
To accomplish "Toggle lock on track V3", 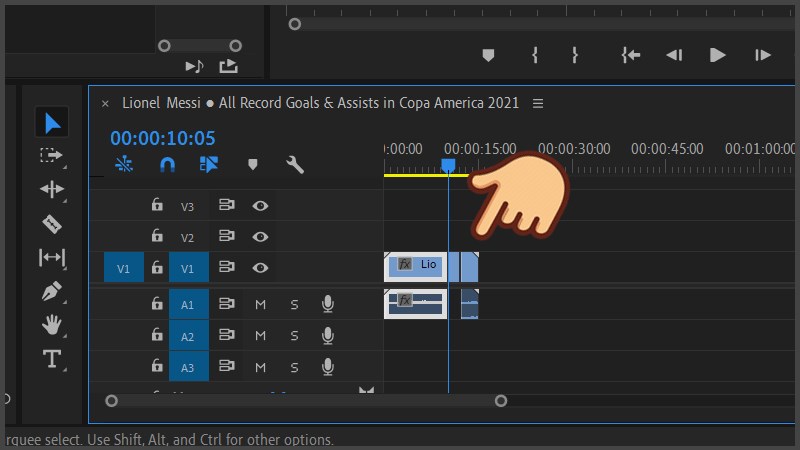I will (x=157, y=205).
